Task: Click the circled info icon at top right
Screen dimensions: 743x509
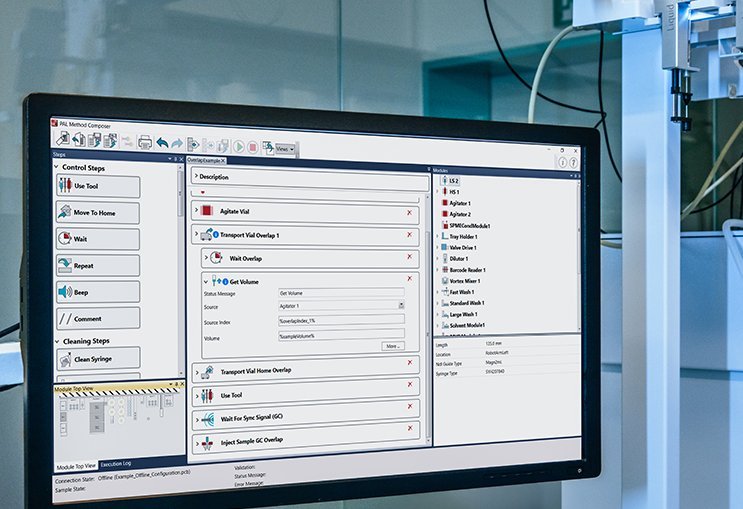Action: pos(562,163)
